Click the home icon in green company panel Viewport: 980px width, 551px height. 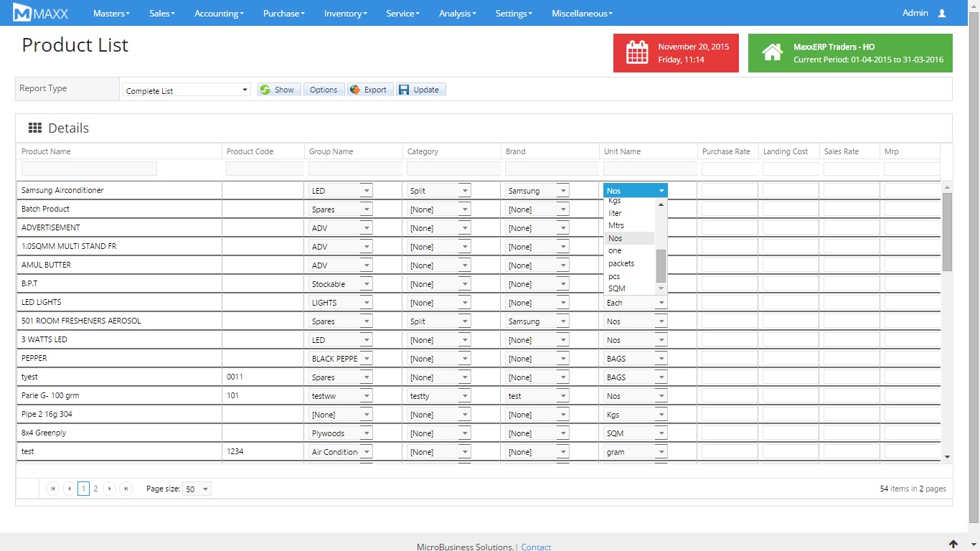click(x=772, y=53)
